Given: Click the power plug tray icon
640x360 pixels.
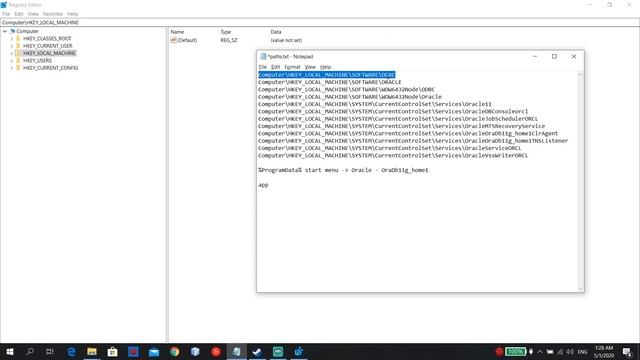Looking at the screenshot, I should click(531, 351).
